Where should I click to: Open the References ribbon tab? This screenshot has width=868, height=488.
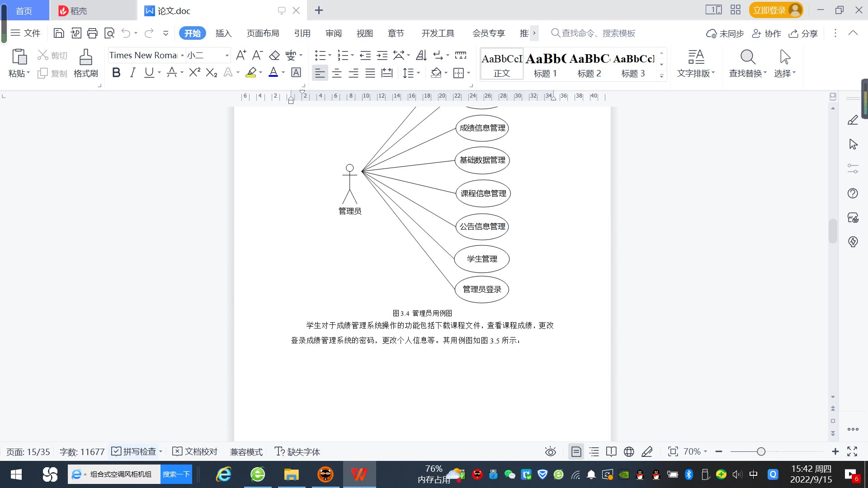tap(302, 33)
